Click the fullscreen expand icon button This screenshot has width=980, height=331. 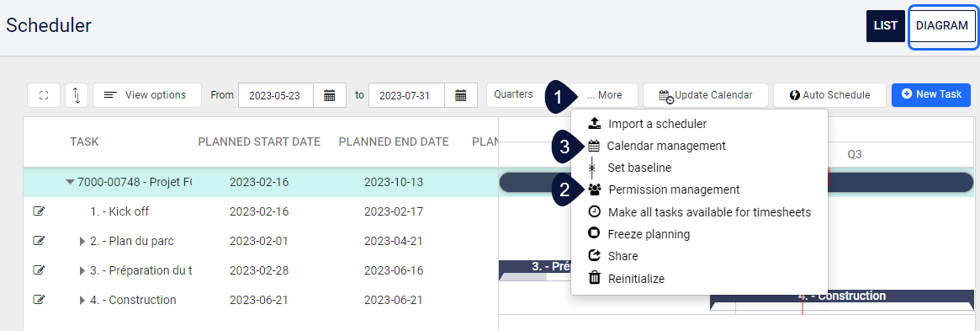pos(44,95)
